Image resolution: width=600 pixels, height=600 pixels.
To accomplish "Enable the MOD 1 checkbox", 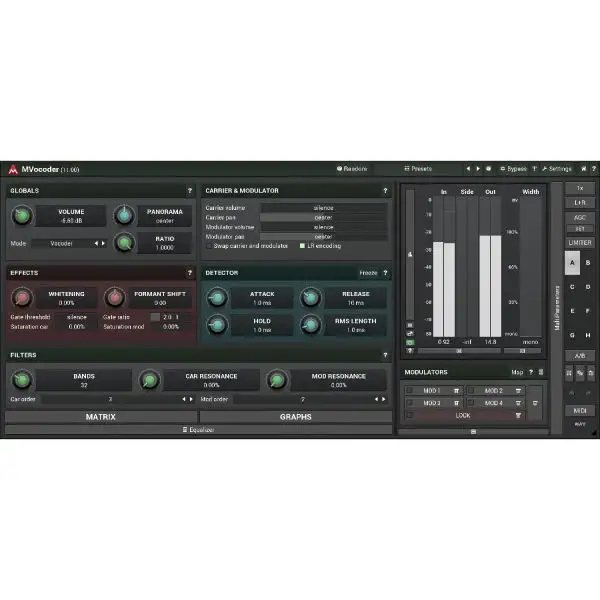I will [409, 390].
